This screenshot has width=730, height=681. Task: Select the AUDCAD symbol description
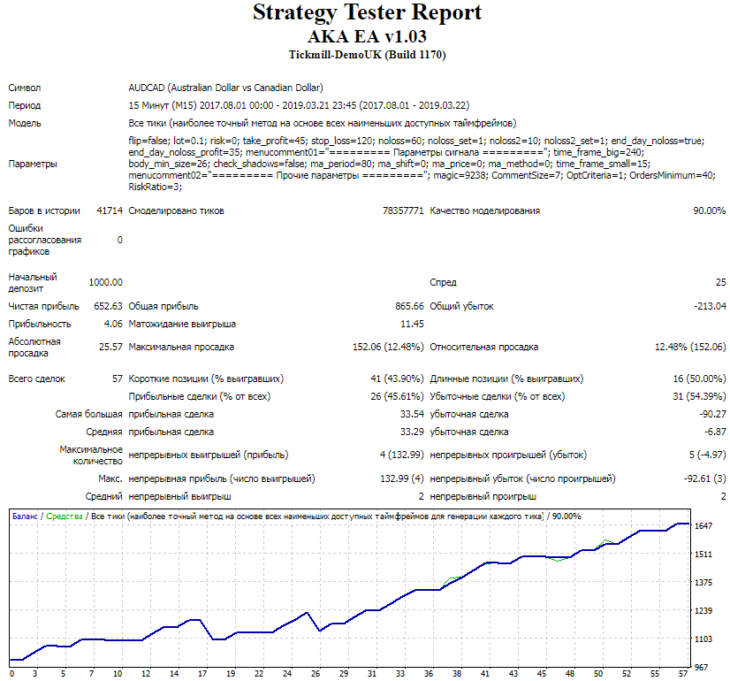click(x=226, y=88)
